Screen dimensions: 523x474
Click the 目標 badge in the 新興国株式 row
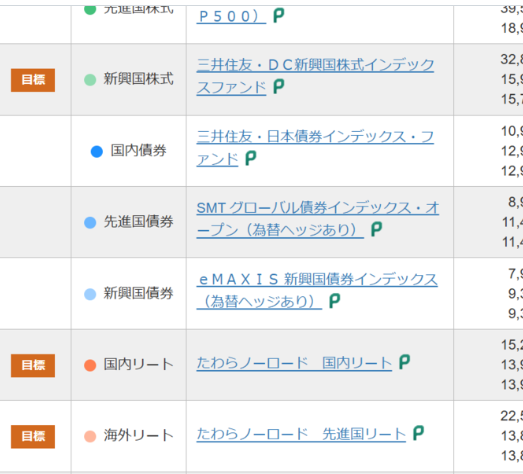(33, 80)
